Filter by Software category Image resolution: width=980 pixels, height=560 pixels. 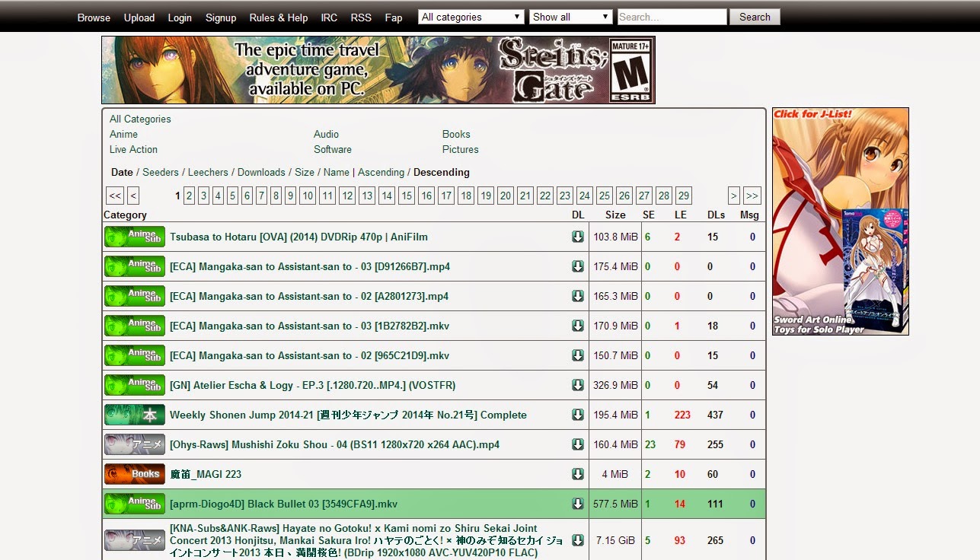pyautogui.click(x=333, y=149)
